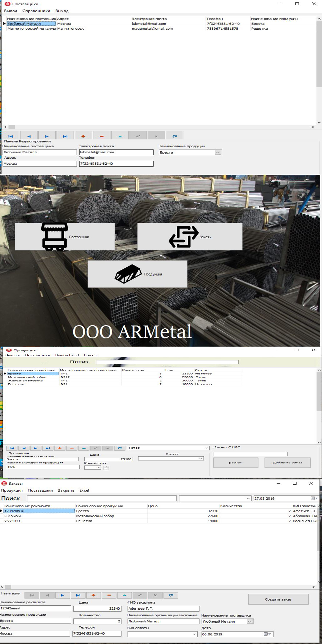
Task: Click cancel cross in Заказы navigator
Action: [156, 595]
